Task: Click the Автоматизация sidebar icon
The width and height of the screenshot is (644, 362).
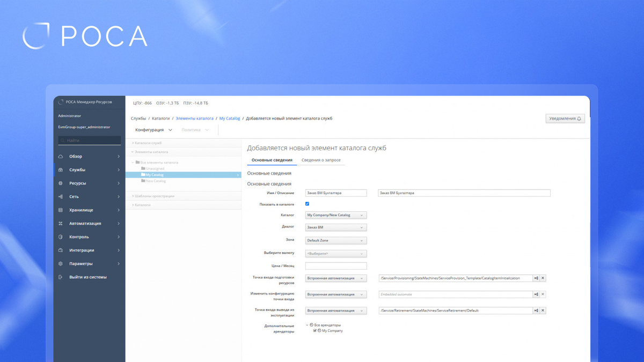Action: pos(61,224)
